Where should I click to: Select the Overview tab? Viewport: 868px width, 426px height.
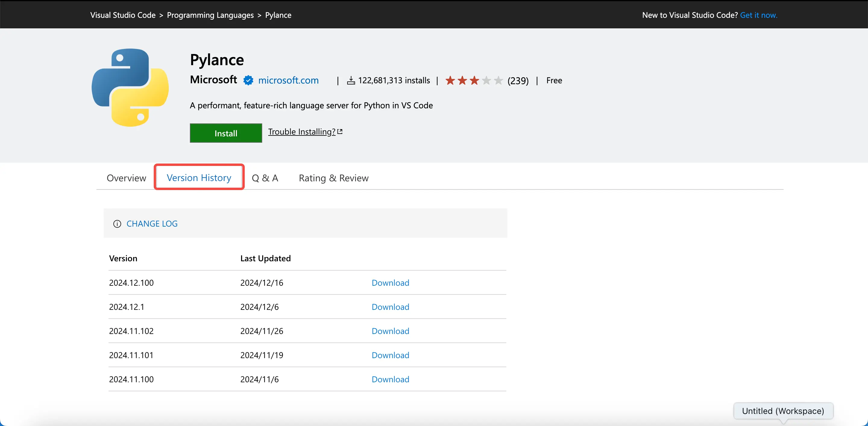pyautogui.click(x=126, y=177)
